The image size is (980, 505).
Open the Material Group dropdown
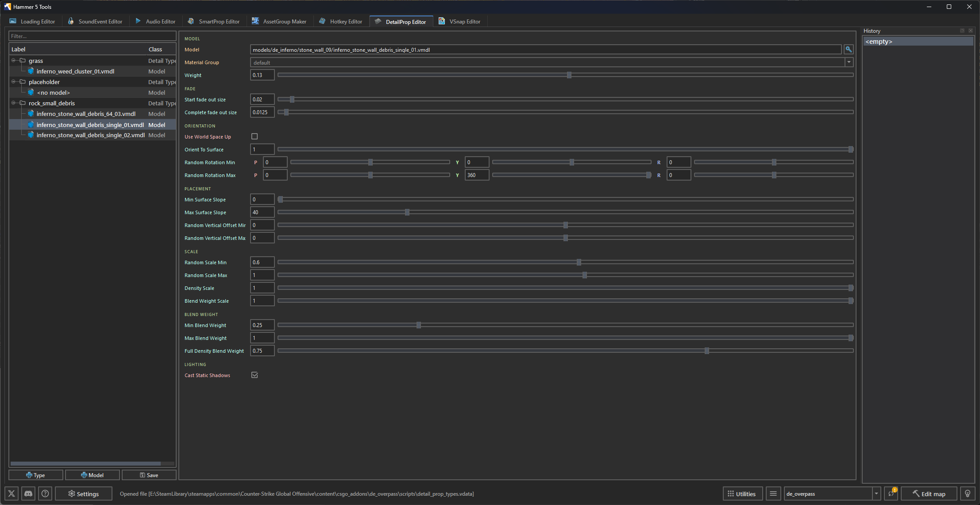pos(849,62)
